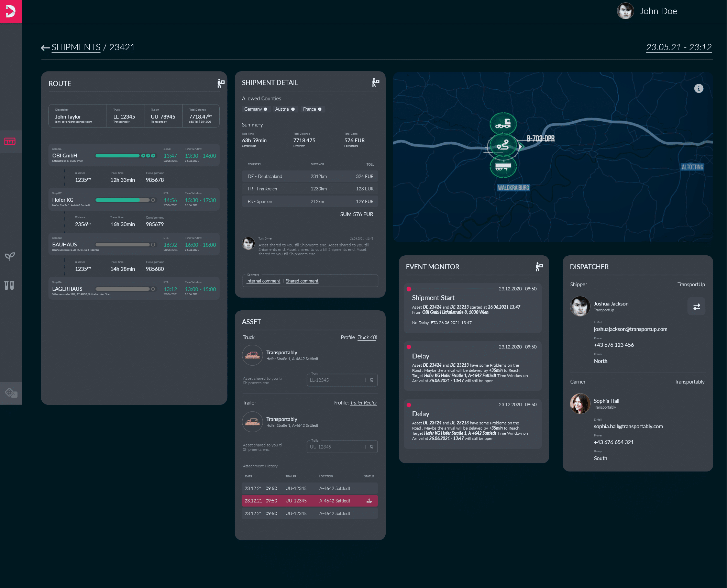
Task: Switch to the Internal comment tab
Action: (x=263, y=281)
